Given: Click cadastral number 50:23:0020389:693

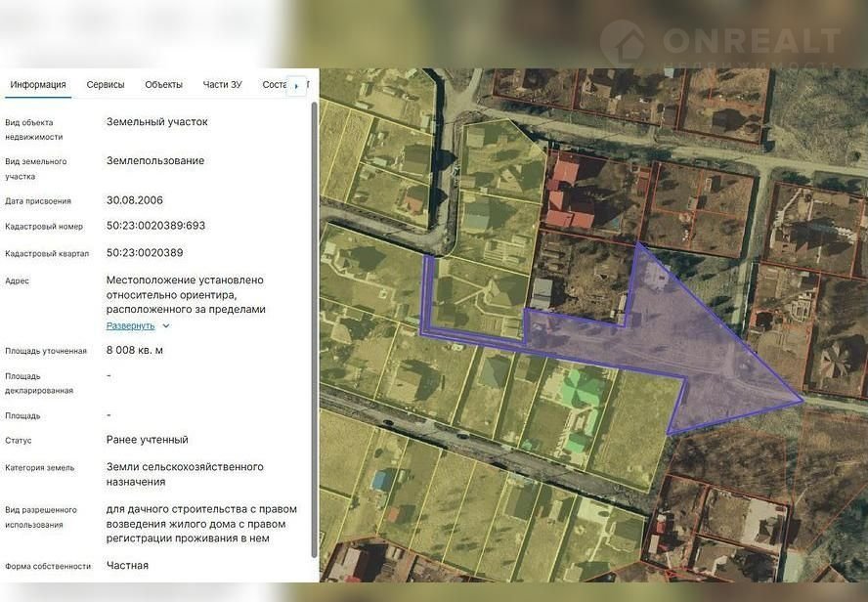Looking at the screenshot, I should (x=155, y=226).
